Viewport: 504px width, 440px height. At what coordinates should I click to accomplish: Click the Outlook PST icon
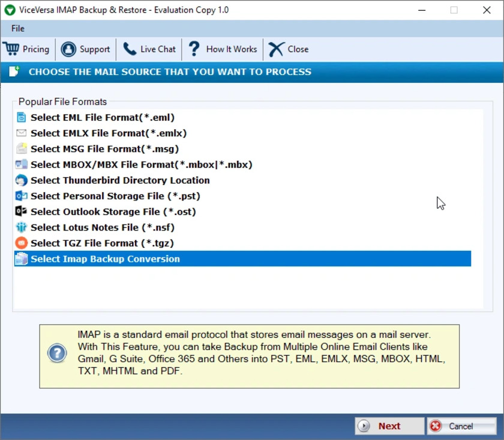point(21,196)
